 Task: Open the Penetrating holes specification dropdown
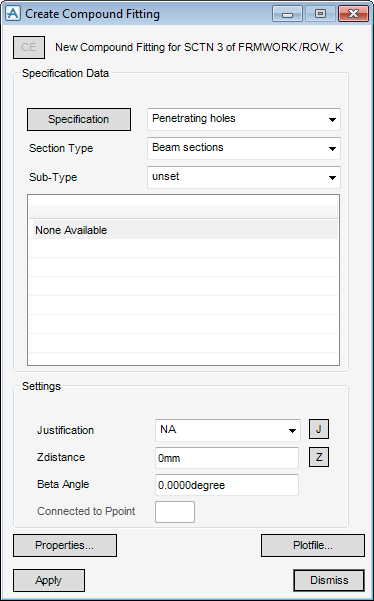tap(244, 119)
